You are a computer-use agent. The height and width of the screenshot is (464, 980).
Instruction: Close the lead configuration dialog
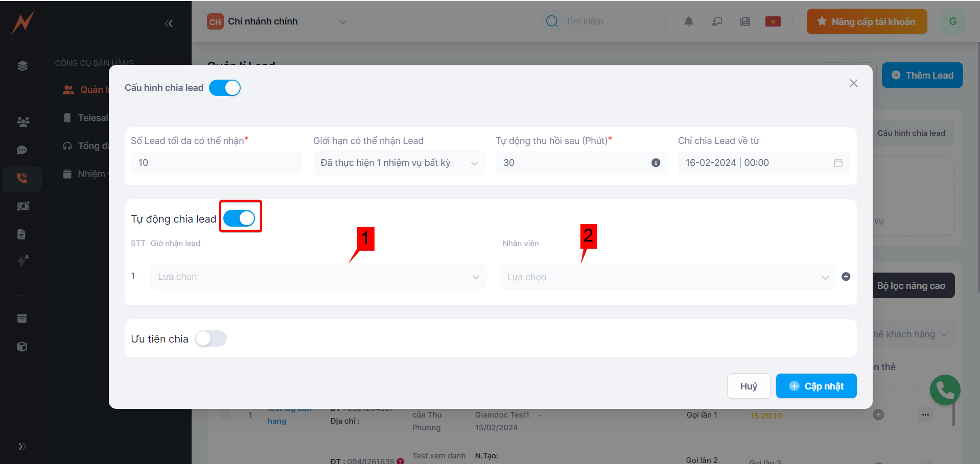pos(853,83)
